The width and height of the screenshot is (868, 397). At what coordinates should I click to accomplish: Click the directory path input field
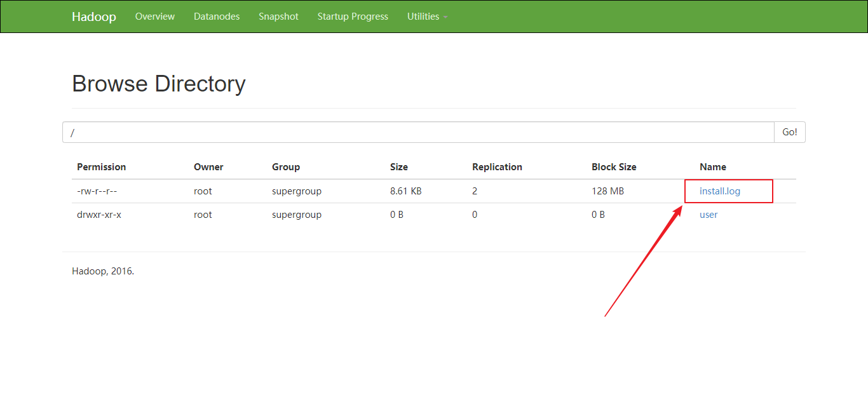(418, 132)
